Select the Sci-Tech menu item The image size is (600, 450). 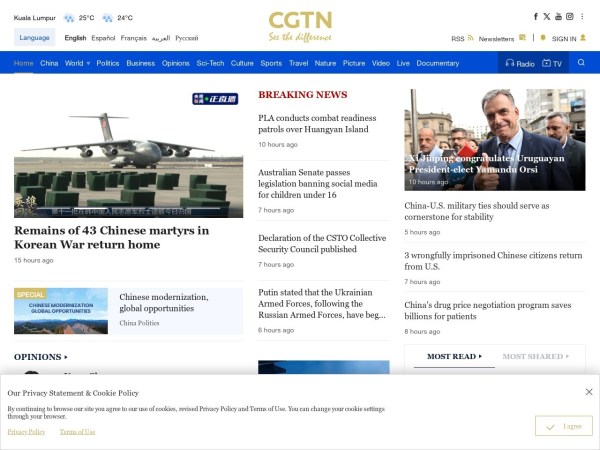[210, 63]
